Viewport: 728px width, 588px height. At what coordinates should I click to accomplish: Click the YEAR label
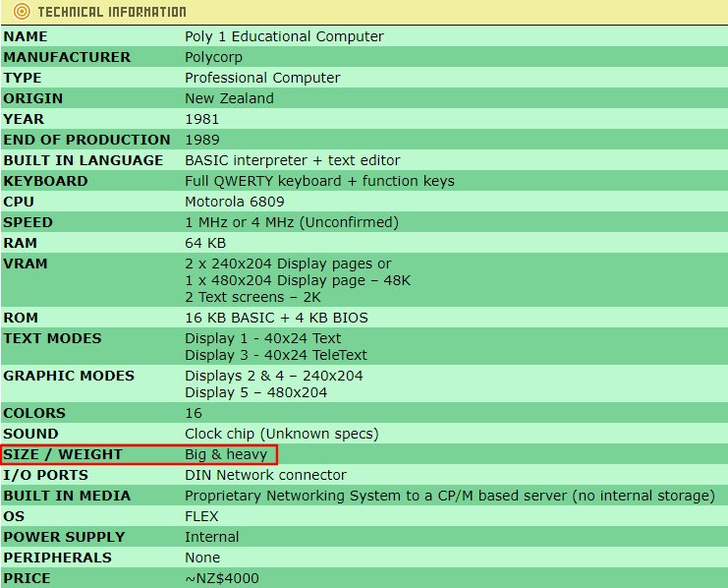tap(24, 119)
